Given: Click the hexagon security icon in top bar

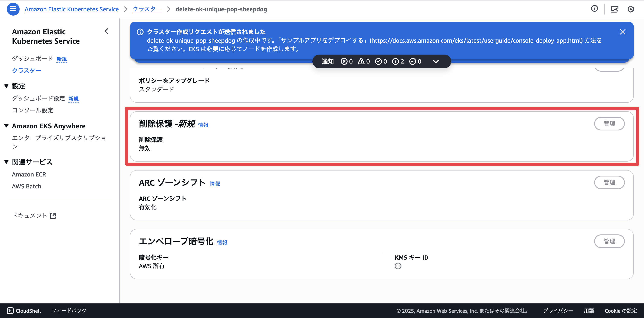Looking at the screenshot, I should [631, 9].
